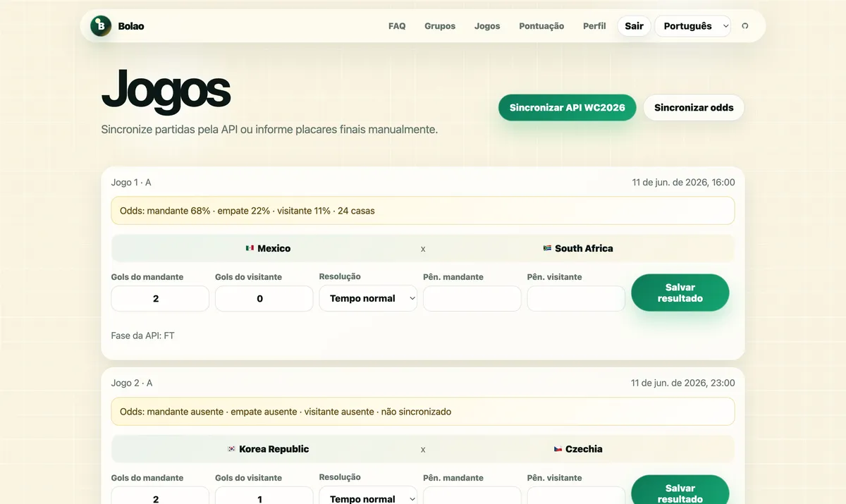Open the Perfil nav item
Screen dimensions: 846x504
(x=594, y=26)
